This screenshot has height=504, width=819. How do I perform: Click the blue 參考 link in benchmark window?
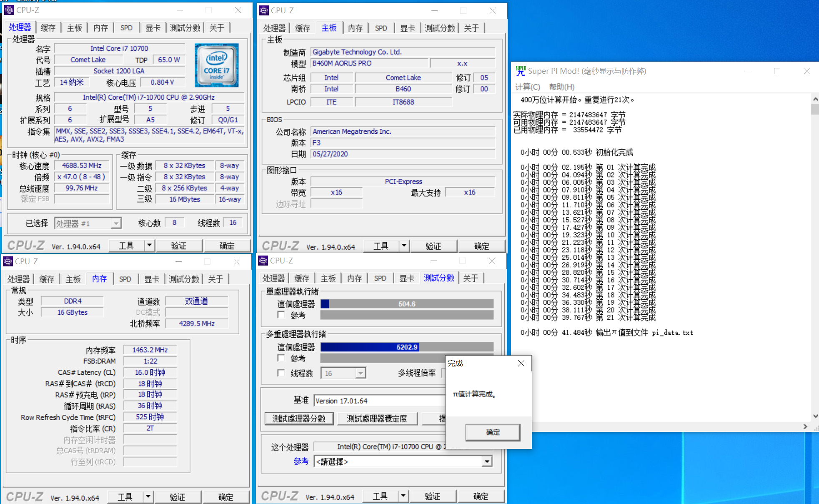(x=301, y=461)
